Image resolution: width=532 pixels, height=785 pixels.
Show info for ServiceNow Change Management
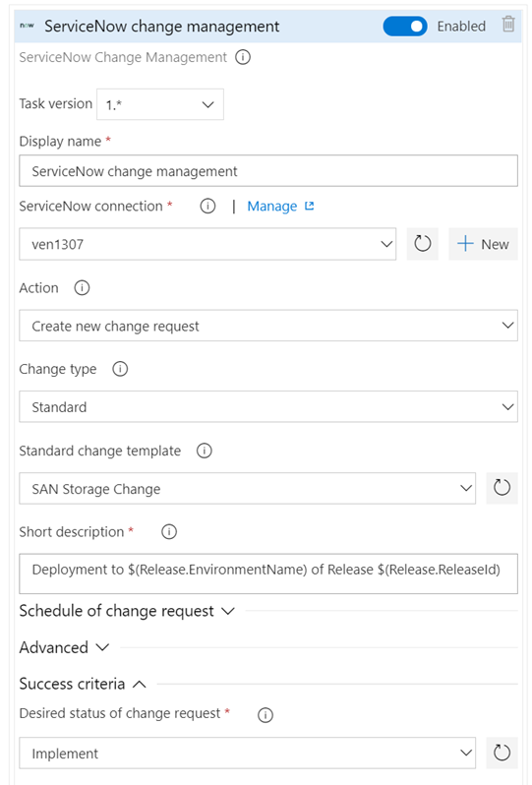243,57
